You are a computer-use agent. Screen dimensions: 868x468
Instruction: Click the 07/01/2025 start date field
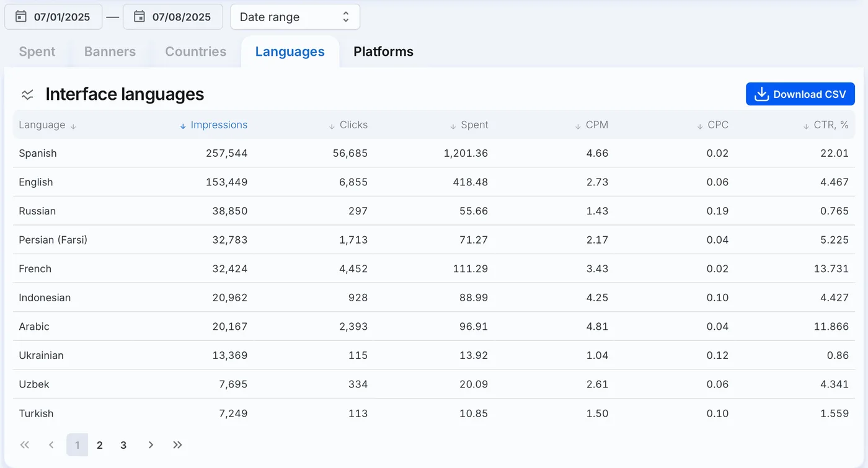(x=53, y=17)
